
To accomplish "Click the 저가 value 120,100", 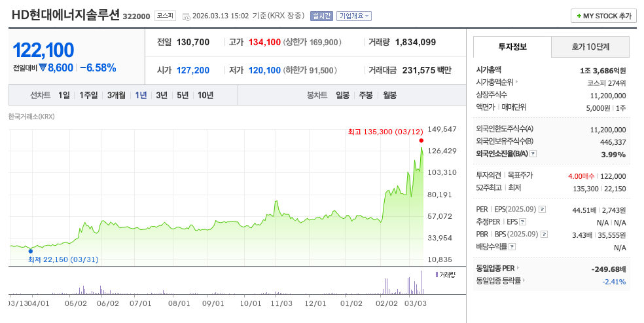I will 264,70.
